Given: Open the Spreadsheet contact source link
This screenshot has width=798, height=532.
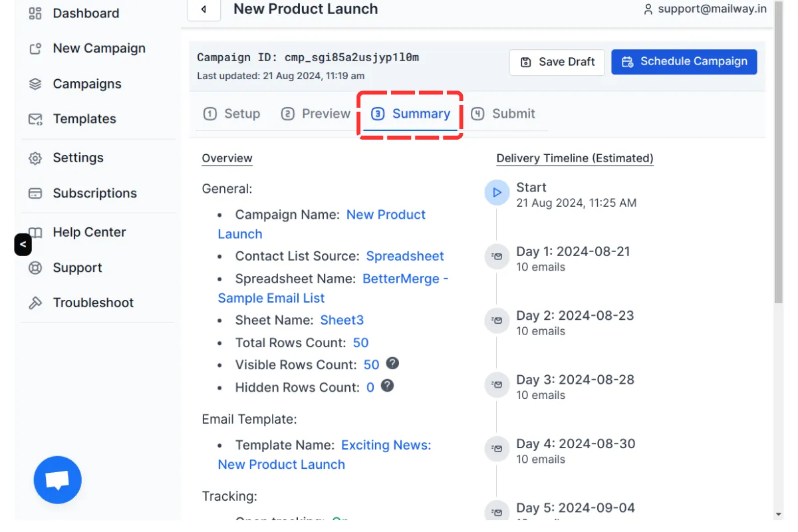Looking at the screenshot, I should (405, 256).
